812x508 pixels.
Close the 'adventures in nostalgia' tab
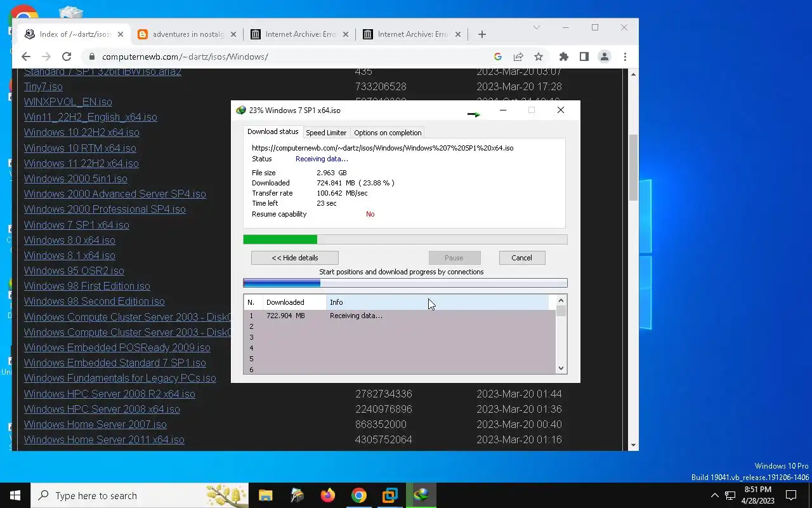[233, 34]
